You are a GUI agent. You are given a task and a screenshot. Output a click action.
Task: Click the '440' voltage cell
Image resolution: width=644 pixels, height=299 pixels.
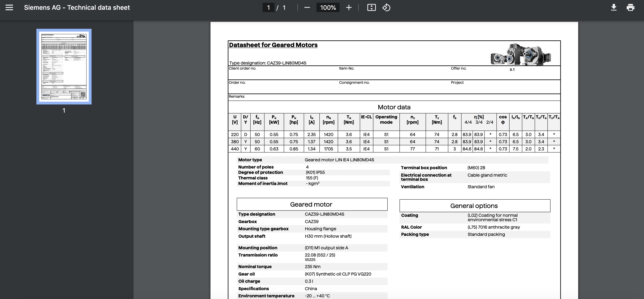pos(235,149)
